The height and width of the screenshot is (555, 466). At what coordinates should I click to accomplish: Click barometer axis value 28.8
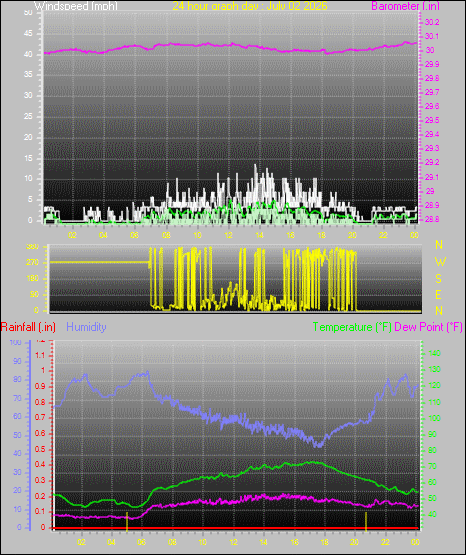(x=432, y=219)
